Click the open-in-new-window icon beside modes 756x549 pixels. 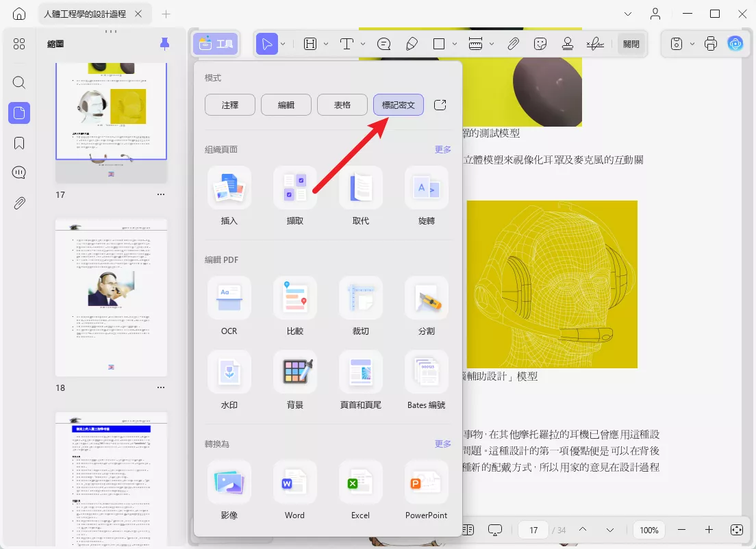point(440,105)
